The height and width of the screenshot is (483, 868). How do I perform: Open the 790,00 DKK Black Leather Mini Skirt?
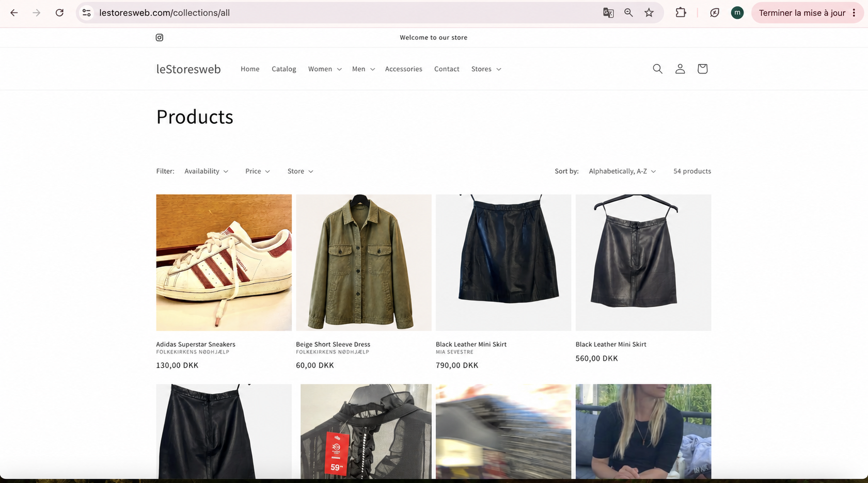pyautogui.click(x=471, y=344)
